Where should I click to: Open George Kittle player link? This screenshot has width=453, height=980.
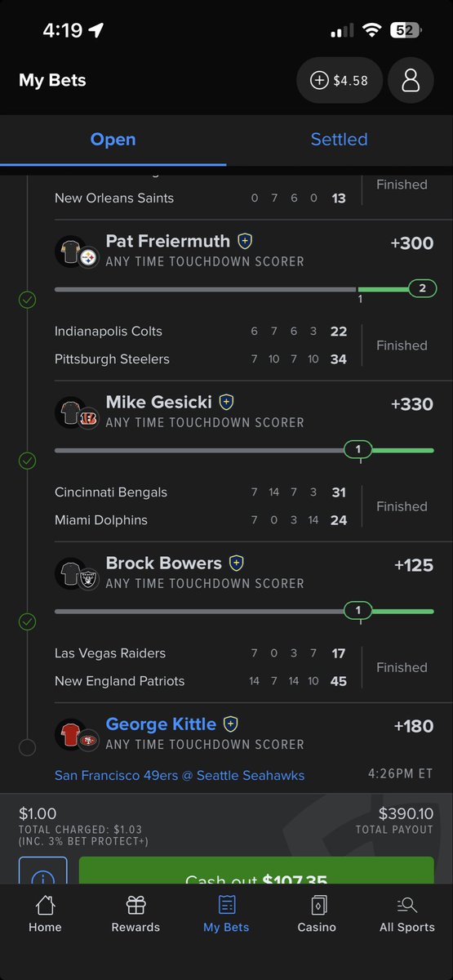pyautogui.click(x=161, y=724)
